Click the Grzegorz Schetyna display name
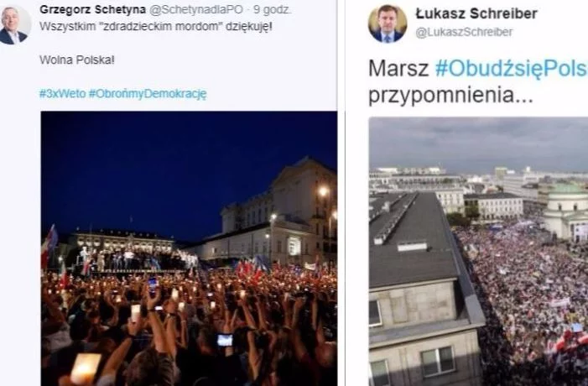Screen dimensions: 588x386 point(92,9)
